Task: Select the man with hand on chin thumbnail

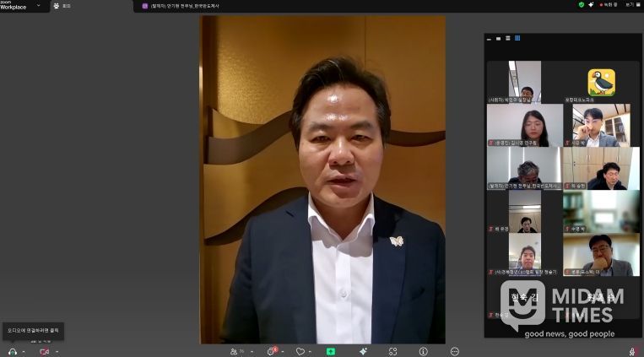Action: 601,255
